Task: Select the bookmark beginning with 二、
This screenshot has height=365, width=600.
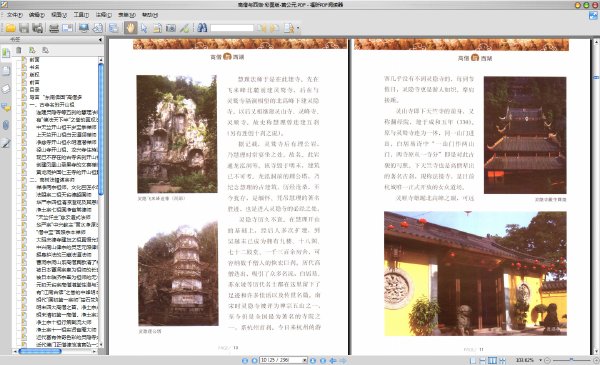Action: tap(52, 179)
